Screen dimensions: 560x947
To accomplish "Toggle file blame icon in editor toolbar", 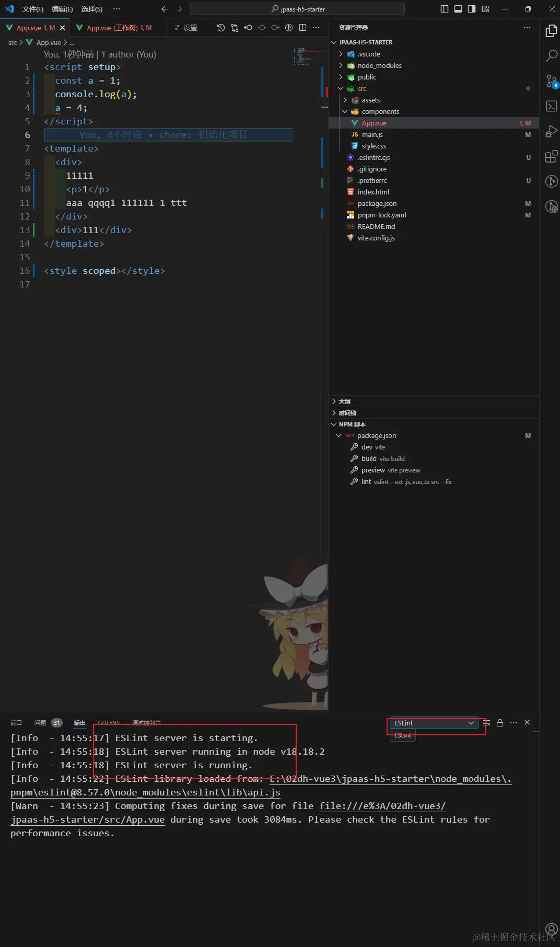I will coord(289,28).
